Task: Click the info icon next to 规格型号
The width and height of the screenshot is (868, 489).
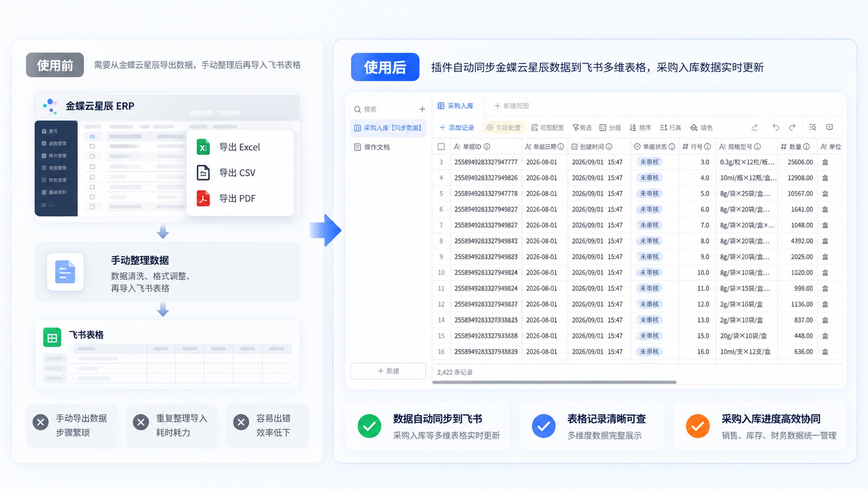Action: coord(757,147)
